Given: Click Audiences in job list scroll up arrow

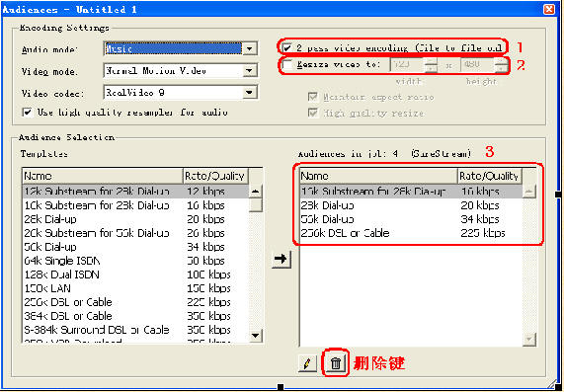Looking at the screenshot, I should [x=529, y=192].
